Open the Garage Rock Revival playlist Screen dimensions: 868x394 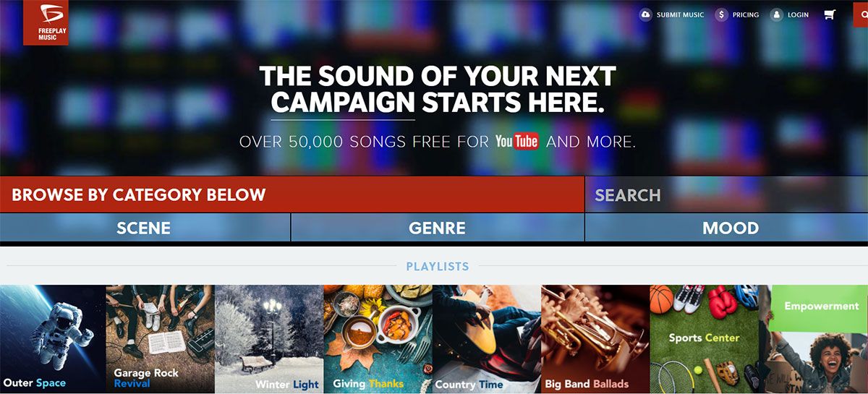click(161, 339)
